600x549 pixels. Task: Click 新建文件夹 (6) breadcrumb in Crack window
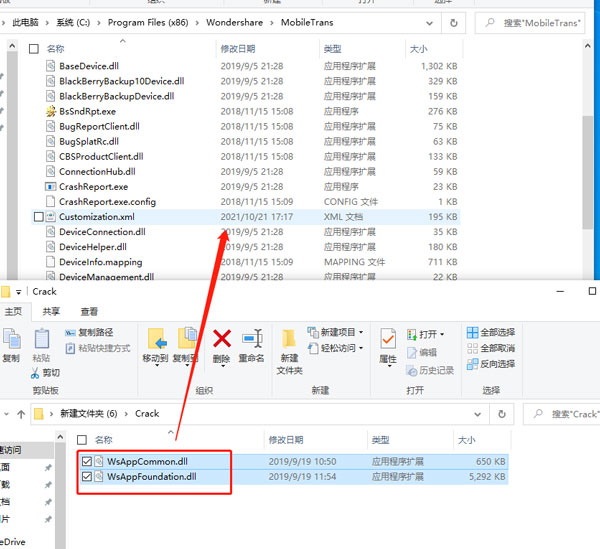click(88, 414)
